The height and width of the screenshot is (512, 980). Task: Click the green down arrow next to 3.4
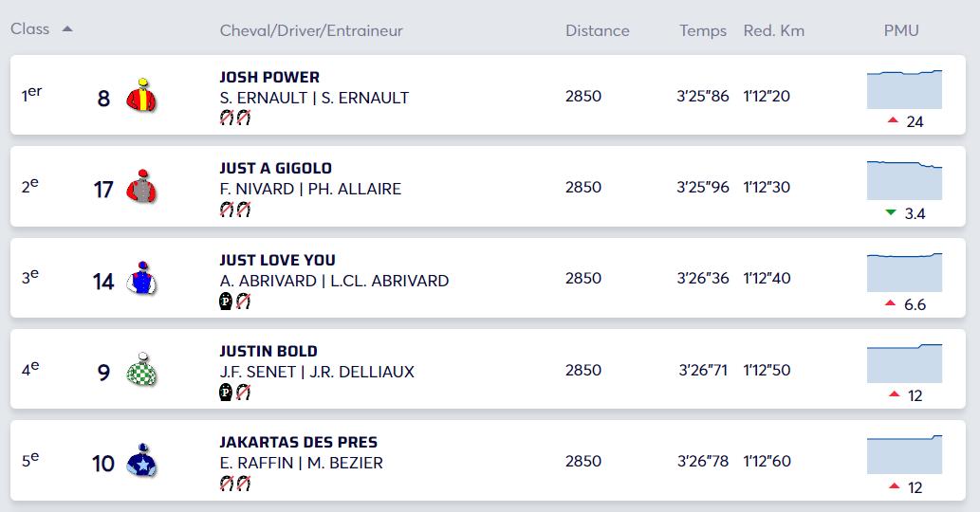click(x=891, y=213)
